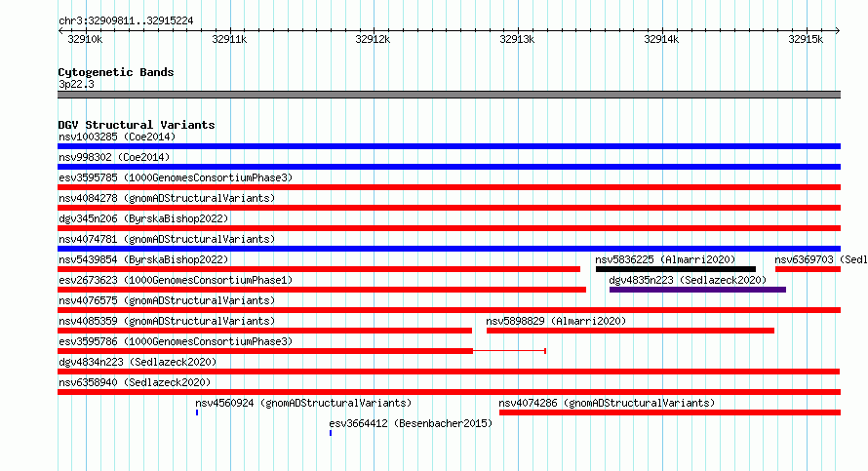The image size is (868, 471).
Task: Select the thick red bar under esv3595786
Action: [265, 351]
